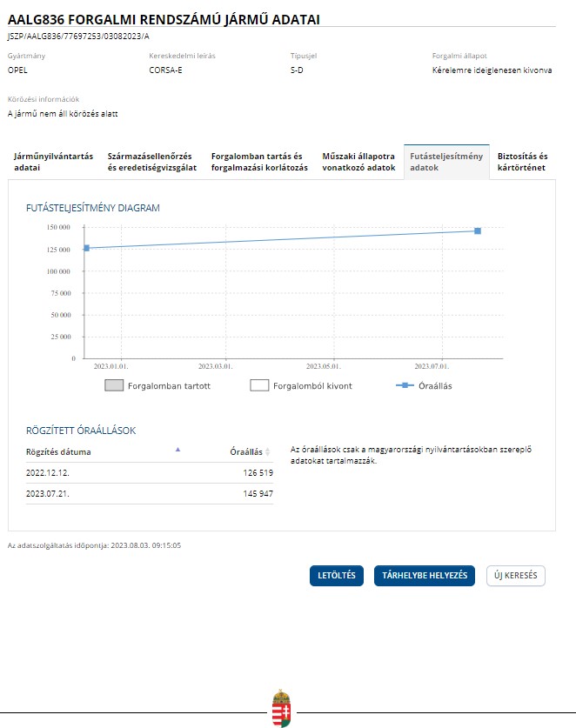Click the 2023.01.01. axis label
This screenshot has height=728, width=576.
coord(111,366)
